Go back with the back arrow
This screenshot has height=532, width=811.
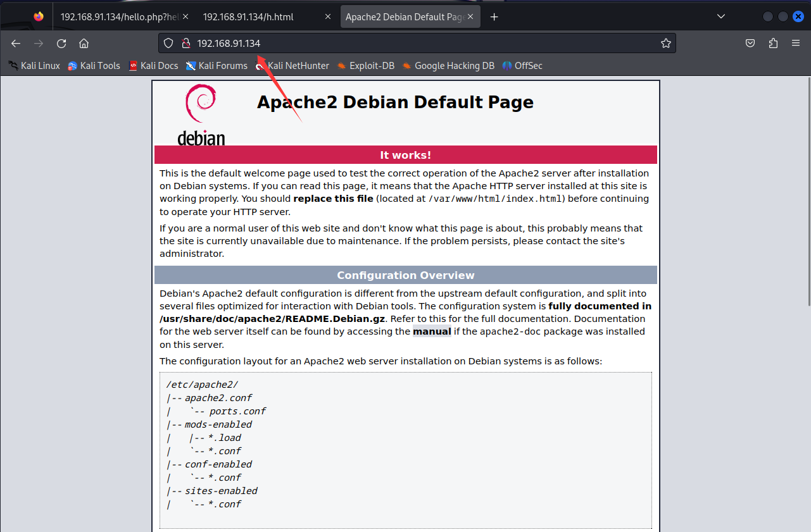pyautogui.click(x=16, y=43)
